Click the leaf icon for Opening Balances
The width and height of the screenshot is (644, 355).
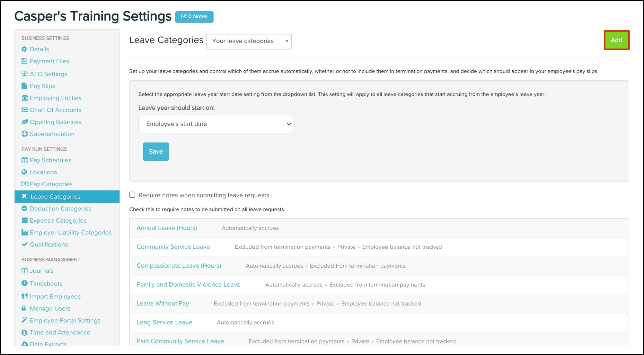point(24,122)
